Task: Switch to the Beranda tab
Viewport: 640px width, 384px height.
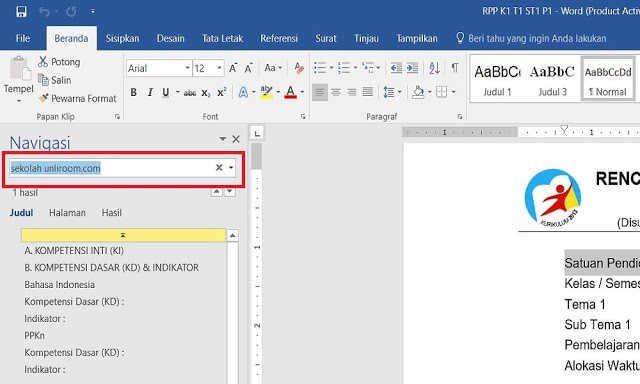Action: 71,38
